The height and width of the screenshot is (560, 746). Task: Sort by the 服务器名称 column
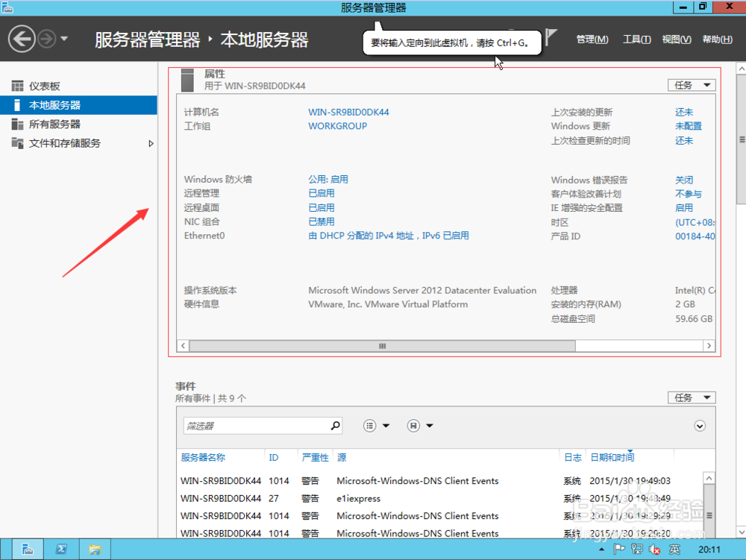coord(203,457)
